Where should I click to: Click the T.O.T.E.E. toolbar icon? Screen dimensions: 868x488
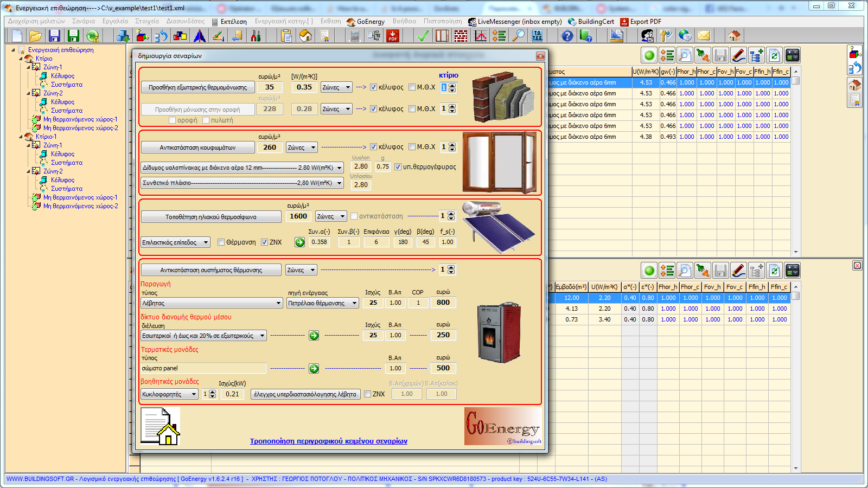pos(537,36)
